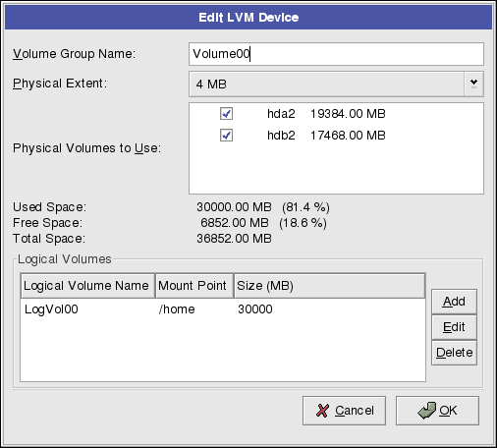Click the Edit LVM Device title bar
Viewport: 497px width, 448px height.
coord(248,18)
